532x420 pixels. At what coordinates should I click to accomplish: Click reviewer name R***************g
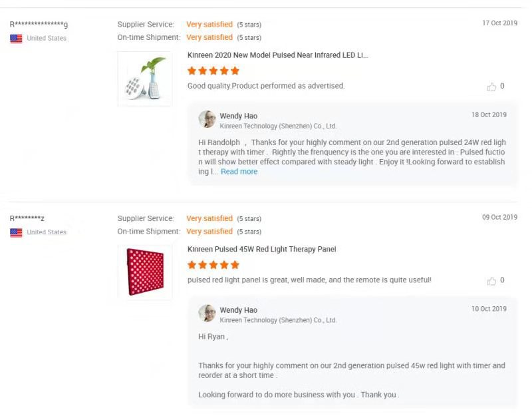pyautogui.click(x=39, y=25)
